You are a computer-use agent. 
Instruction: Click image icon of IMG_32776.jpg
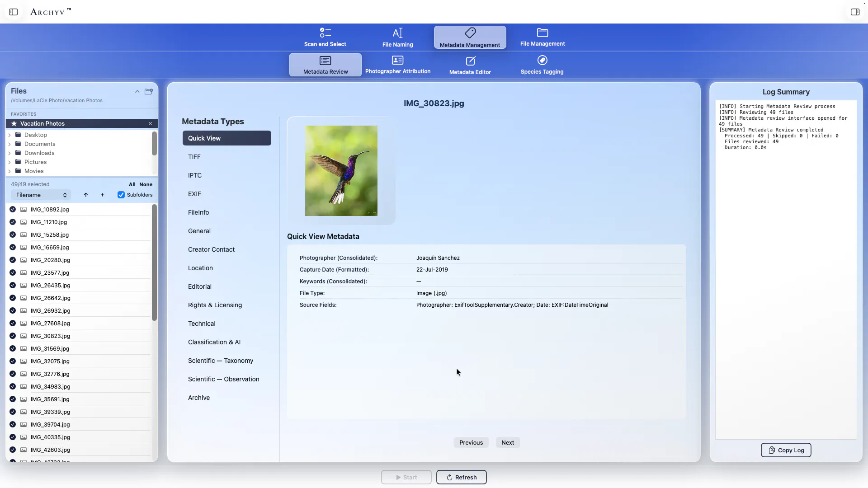point(24,374)
